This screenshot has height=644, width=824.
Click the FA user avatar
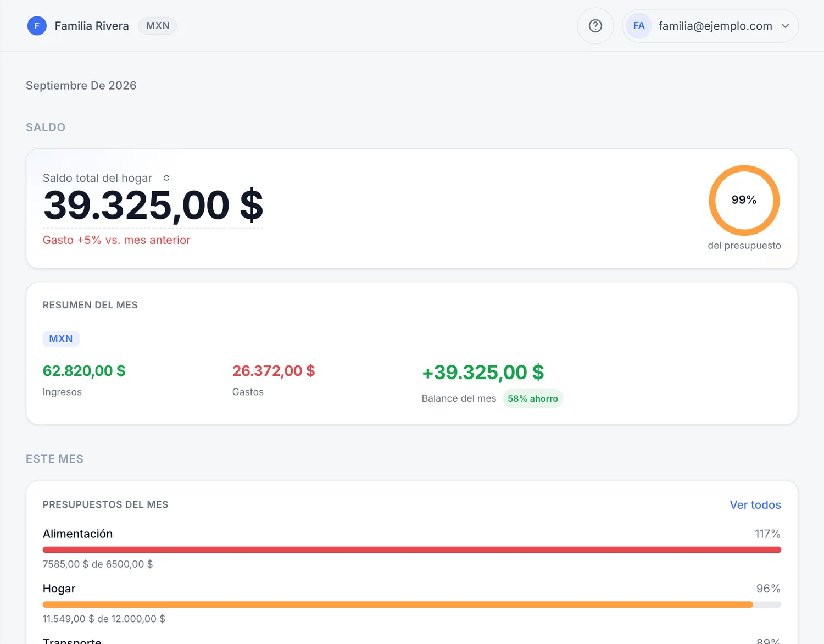638,26
